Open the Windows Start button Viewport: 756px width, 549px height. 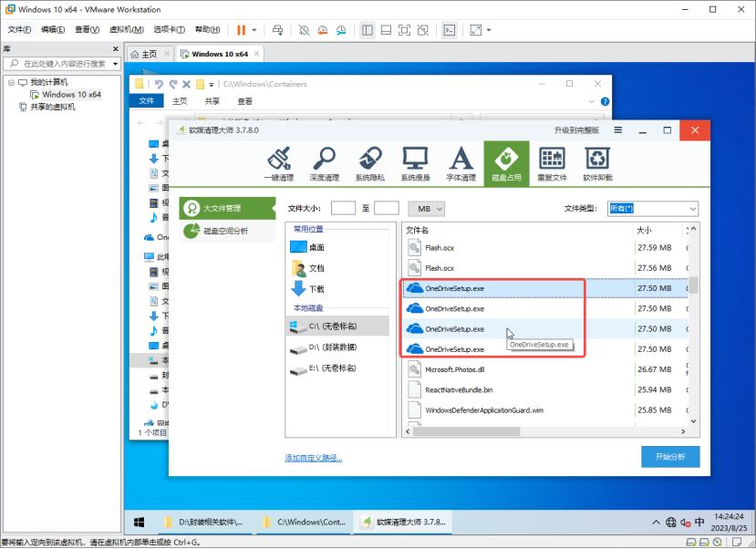140,522
